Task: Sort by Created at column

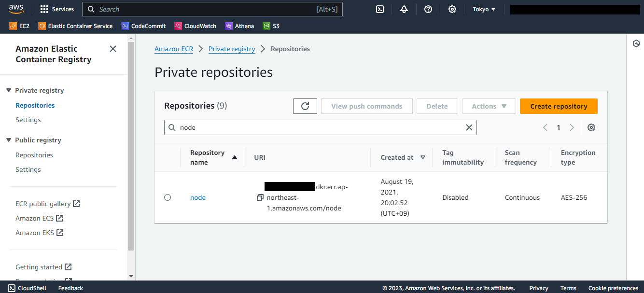Action: (x=403, y=157)
